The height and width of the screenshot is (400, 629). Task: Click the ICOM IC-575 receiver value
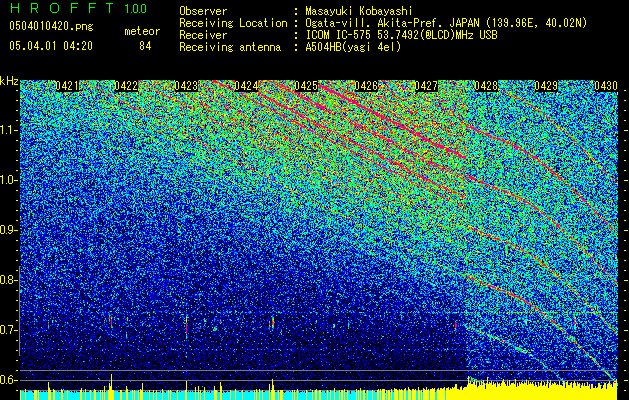tap(402, 35)
